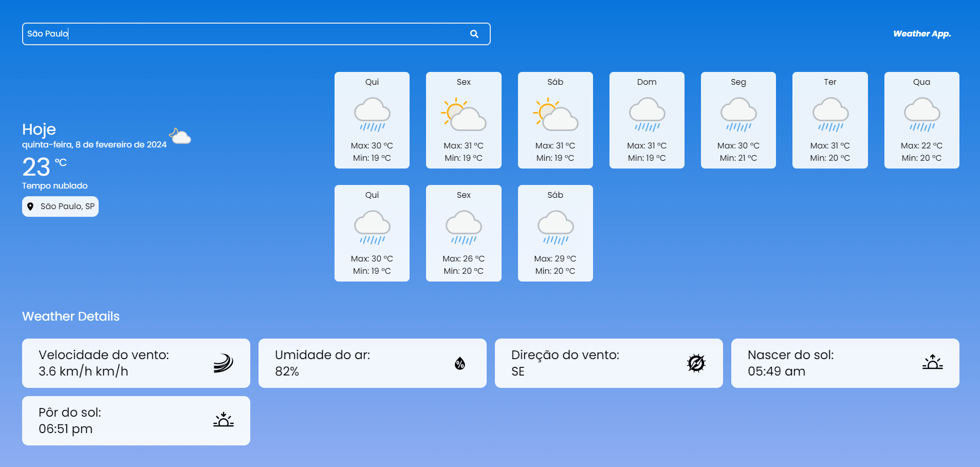
Task: Click the compass icon for wind direction
Action: 696,363
